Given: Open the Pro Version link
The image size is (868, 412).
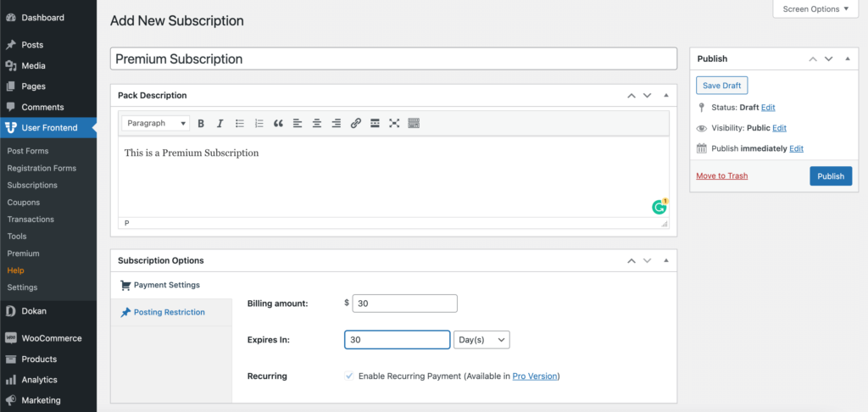Looking at the screenshot, I should tap(535, 376).
